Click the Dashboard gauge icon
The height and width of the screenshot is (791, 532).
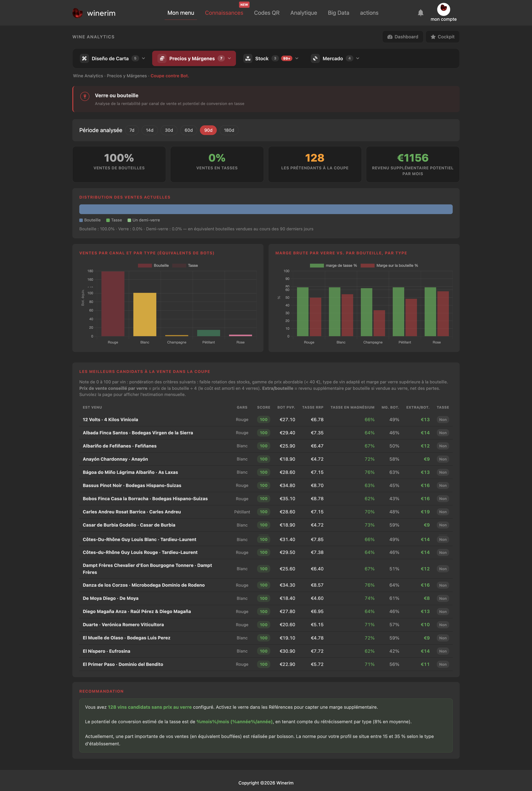click(390, 37)
